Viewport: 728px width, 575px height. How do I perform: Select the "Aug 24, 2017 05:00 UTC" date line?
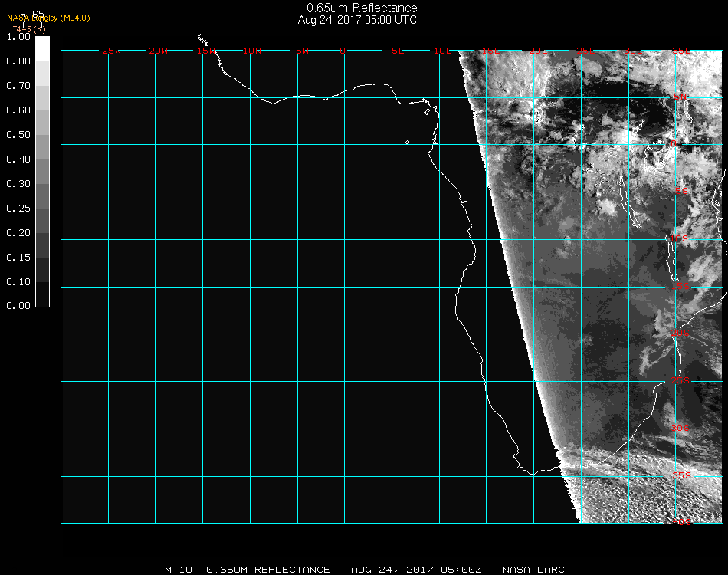(357, 20)
